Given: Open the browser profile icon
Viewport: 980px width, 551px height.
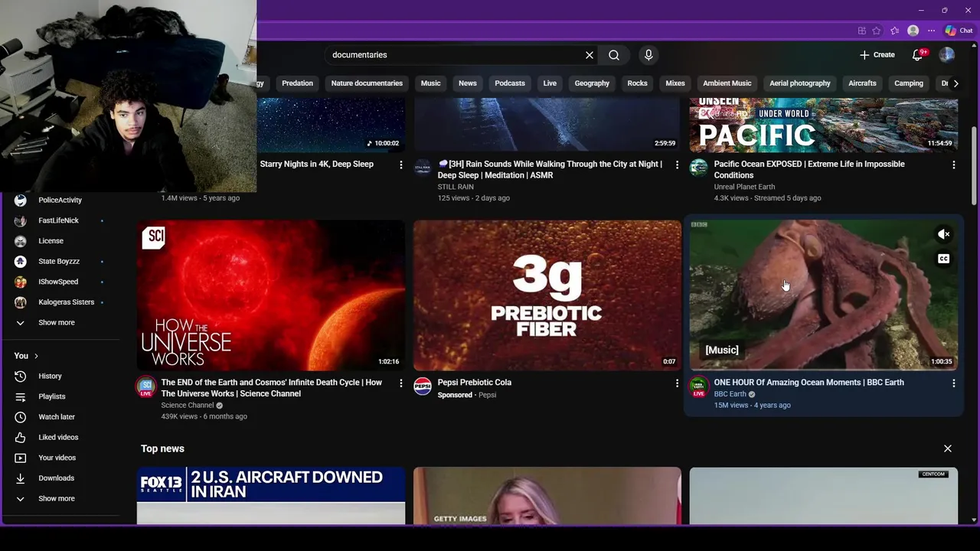Looking at the screenshot, I should [x=913, y=31].
